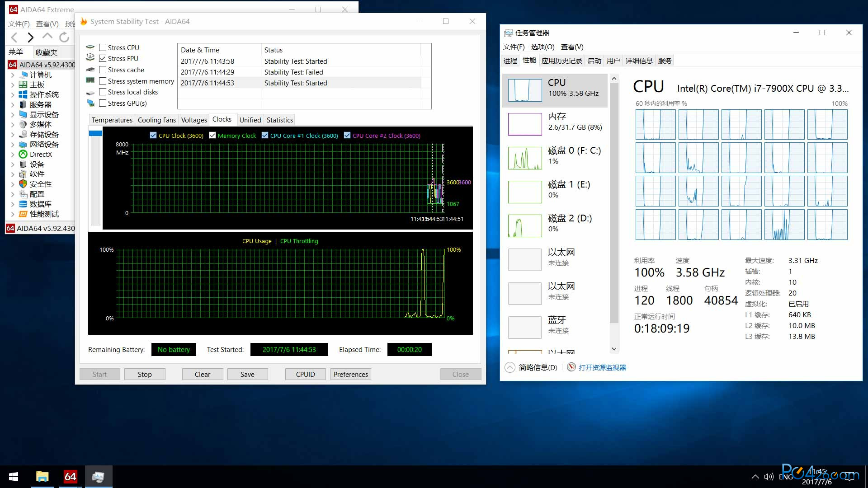Select the 操作系统 Windows icon in tree
The width and height of the screenshot is (868, 488).
(23, 94)
